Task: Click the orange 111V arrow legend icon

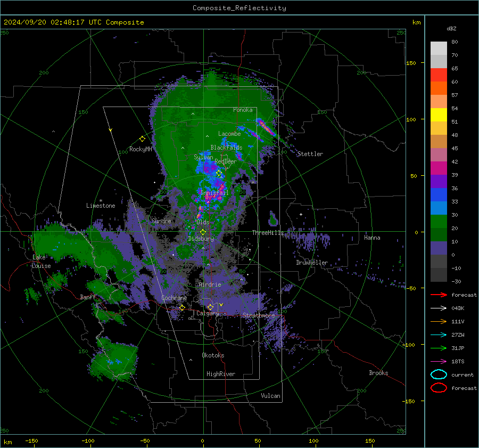Action: click(439, 321)
